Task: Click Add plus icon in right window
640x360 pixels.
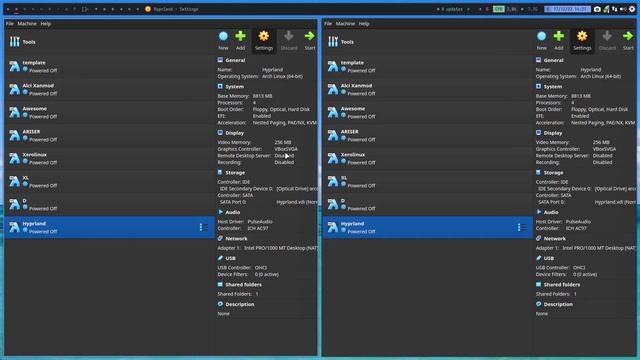Action: pos(559,36)
